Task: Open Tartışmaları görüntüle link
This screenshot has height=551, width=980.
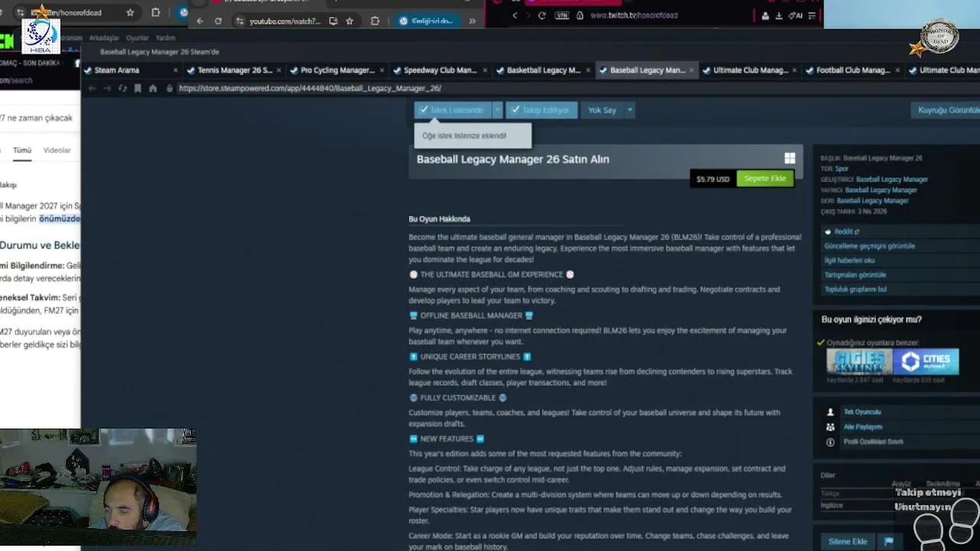Action: (855, 275)
